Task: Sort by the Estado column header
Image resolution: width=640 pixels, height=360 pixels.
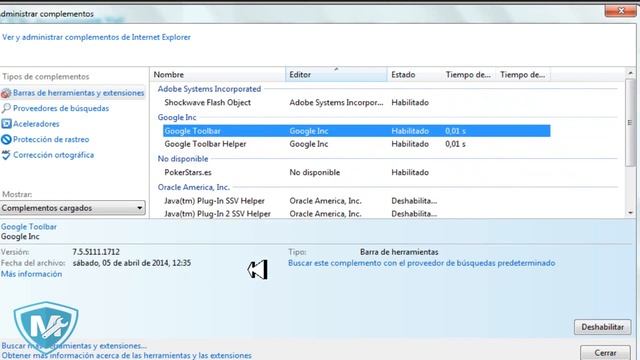Action: [414, 75]
